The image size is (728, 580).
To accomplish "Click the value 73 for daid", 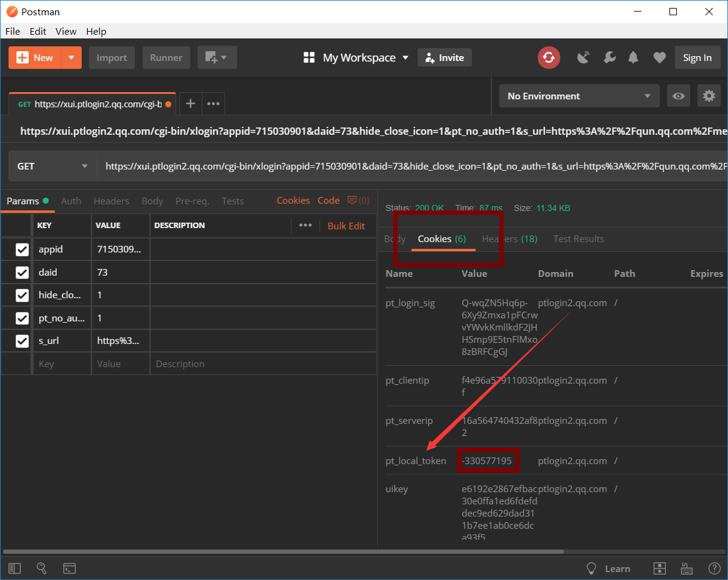I will [102, 272].
